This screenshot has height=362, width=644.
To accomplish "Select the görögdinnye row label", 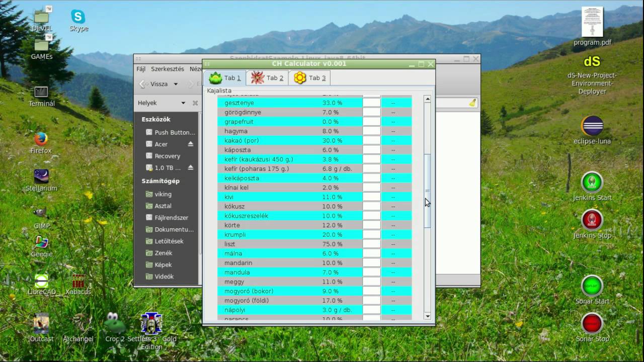I will click(243, 112).
